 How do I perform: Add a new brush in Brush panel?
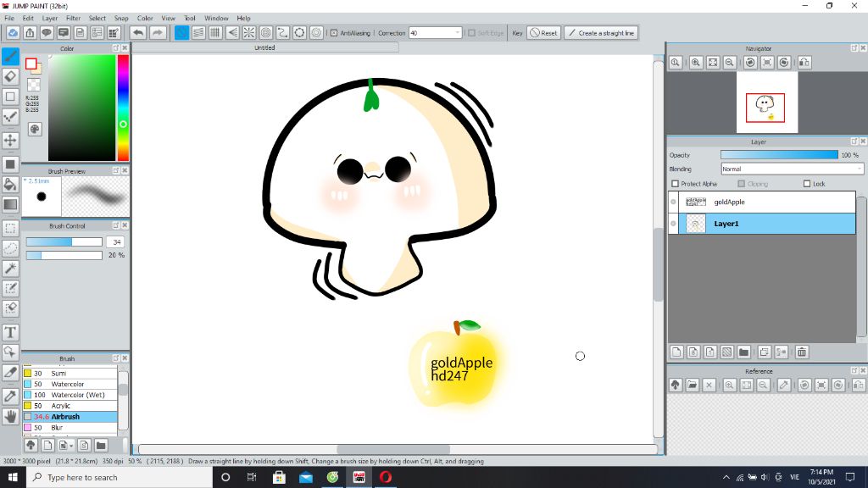pyautogui.click(x=47, y=446)
